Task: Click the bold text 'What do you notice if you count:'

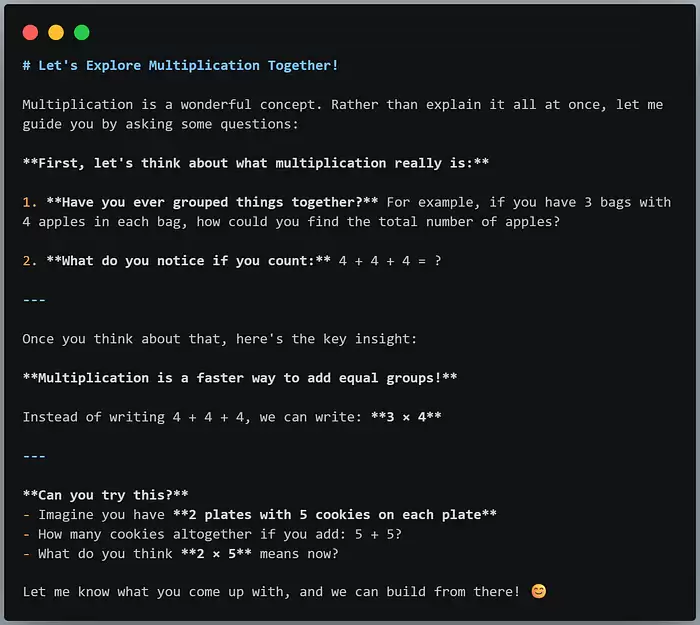Action: [x=188, y=261]
